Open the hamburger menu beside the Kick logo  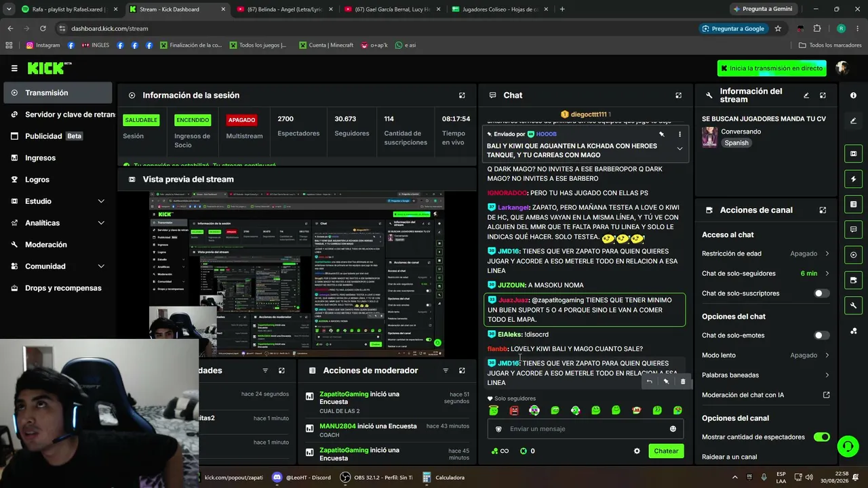[14, 68]
